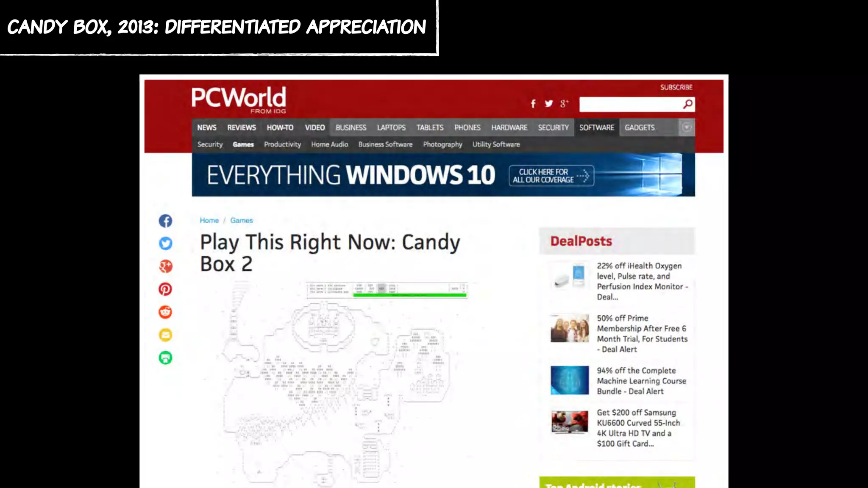Click the Samsung TV deal thumbnail
This screenshot has width=868, height=488.
[570, 421]
